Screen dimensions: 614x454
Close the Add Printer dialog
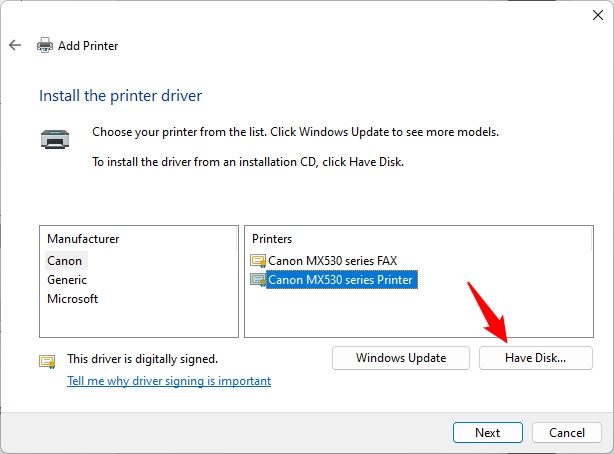(598, 15)
